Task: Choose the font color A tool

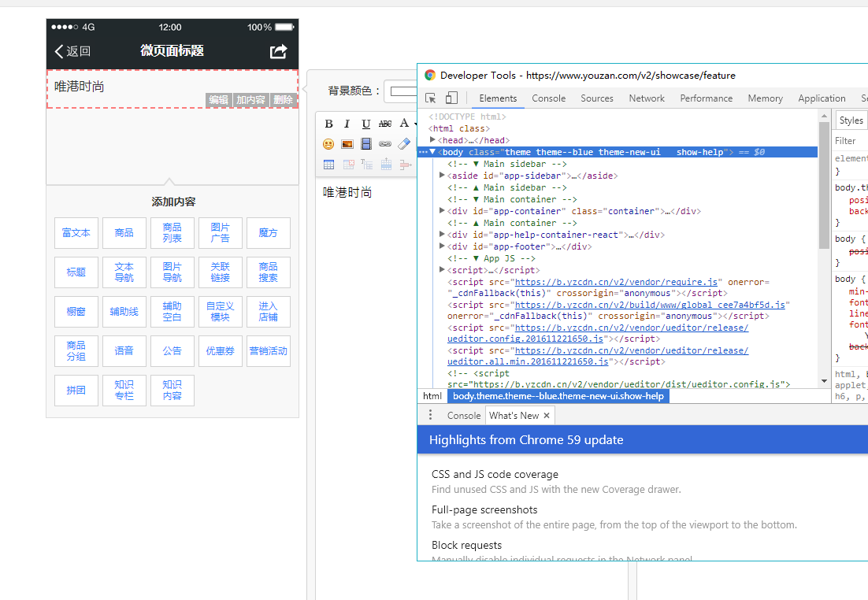Action: (405, 124)
